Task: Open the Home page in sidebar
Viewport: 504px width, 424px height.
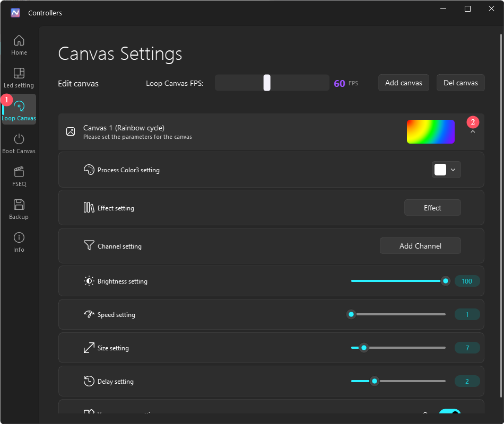Action: [x=19, y=45]
